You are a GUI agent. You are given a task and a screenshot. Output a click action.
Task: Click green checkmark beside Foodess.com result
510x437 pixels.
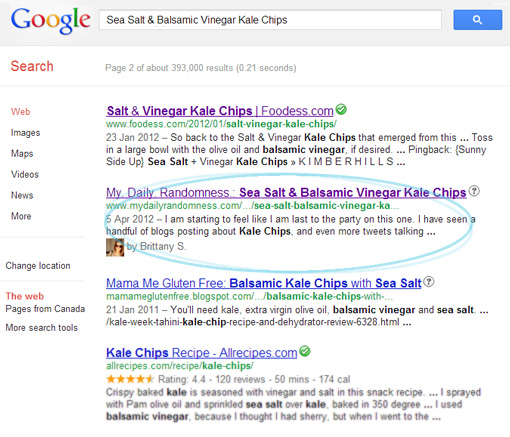click(x=341, y=109)
